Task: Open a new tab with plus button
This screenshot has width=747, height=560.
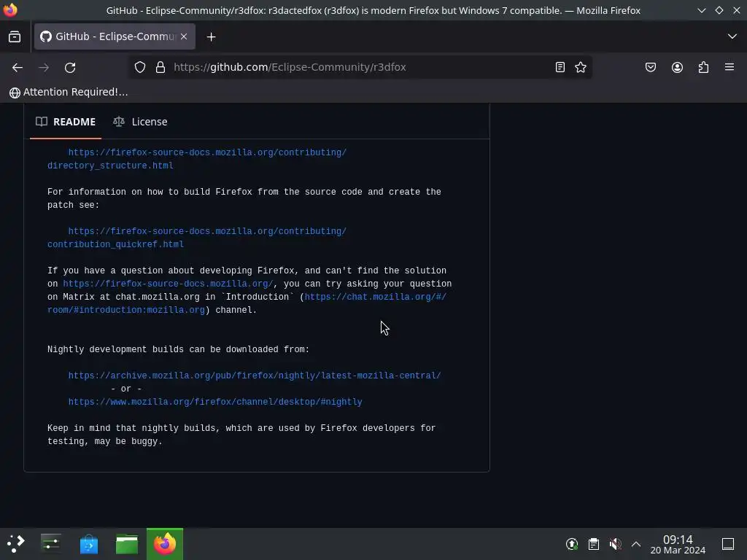Action: point(211,36)
